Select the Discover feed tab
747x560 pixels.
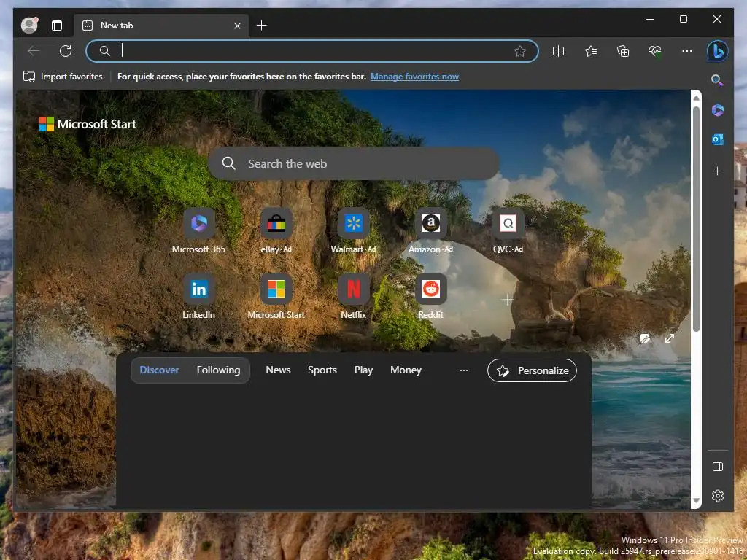pyautogui.click(x=159, y=370)
